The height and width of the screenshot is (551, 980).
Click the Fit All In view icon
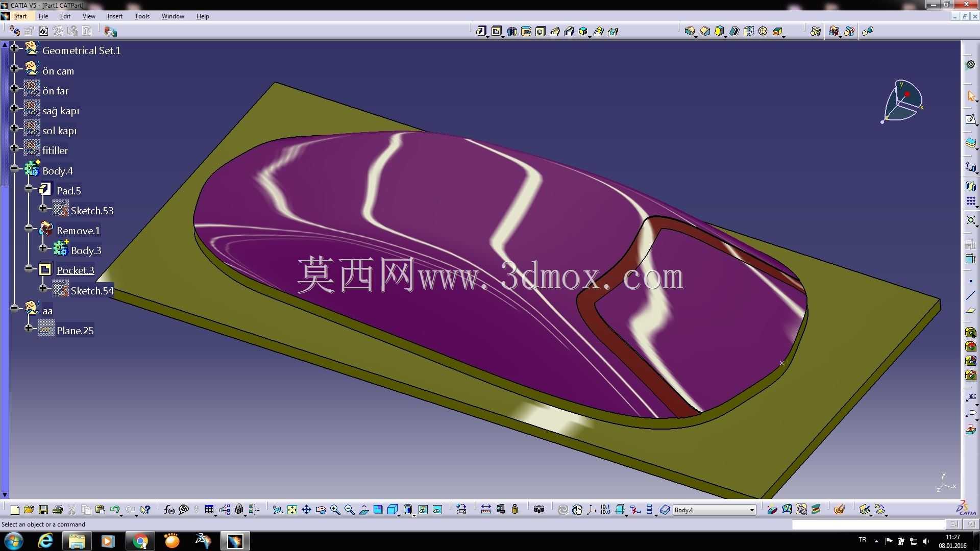point(292,510)
